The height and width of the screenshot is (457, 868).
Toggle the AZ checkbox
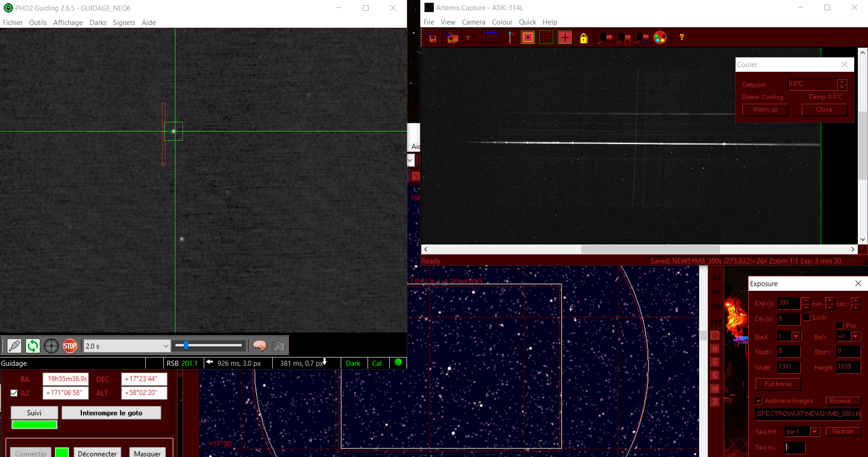click(x=14, y=393)
